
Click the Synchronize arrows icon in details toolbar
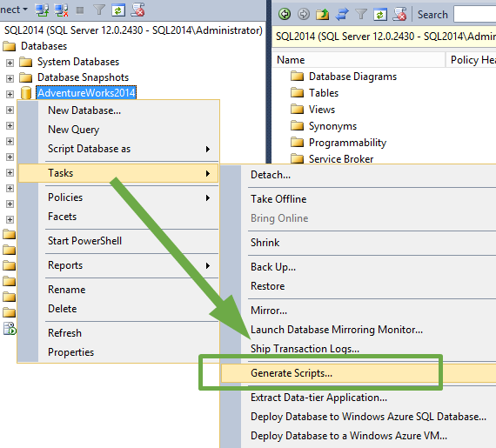(342, 15)
